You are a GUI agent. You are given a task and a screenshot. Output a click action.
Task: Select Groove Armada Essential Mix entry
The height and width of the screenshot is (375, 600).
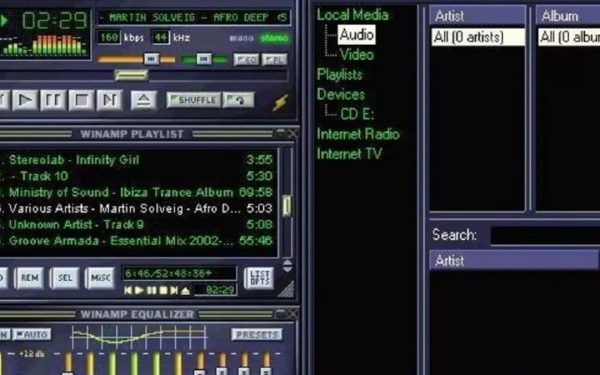click(x=137, y=241)
